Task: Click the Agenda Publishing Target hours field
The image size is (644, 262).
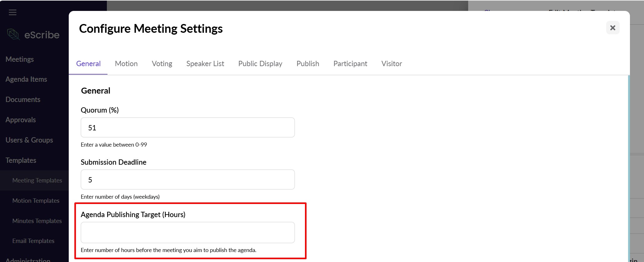Action: point(187,232)
